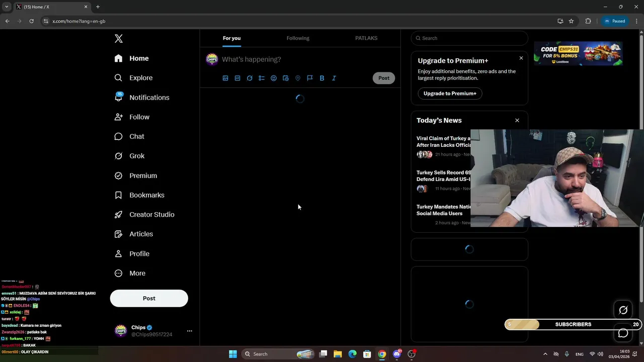Click the CHIPS331 Lootbox banner
Image resolution: width=644 pixels, height=362 pixels.
tap(578, 54)
